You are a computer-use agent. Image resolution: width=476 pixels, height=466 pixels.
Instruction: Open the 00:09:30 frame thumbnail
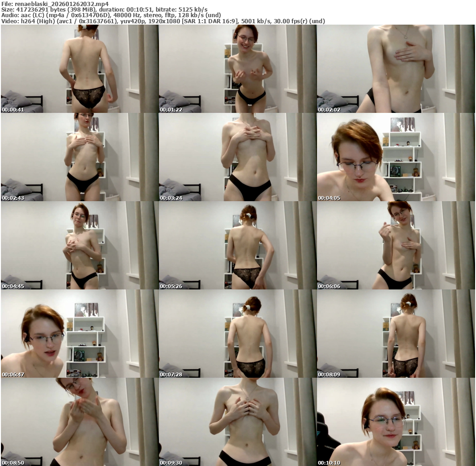[x=238, y=422]
